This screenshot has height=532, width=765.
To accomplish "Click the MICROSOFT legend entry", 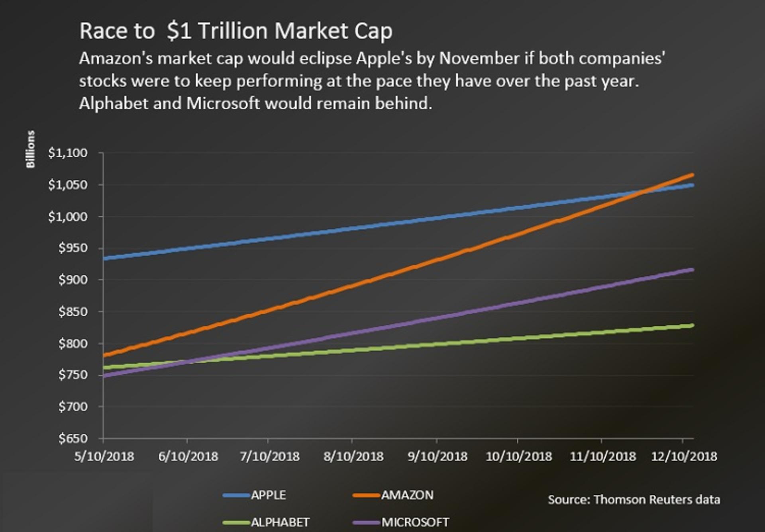I will (401, 522).
